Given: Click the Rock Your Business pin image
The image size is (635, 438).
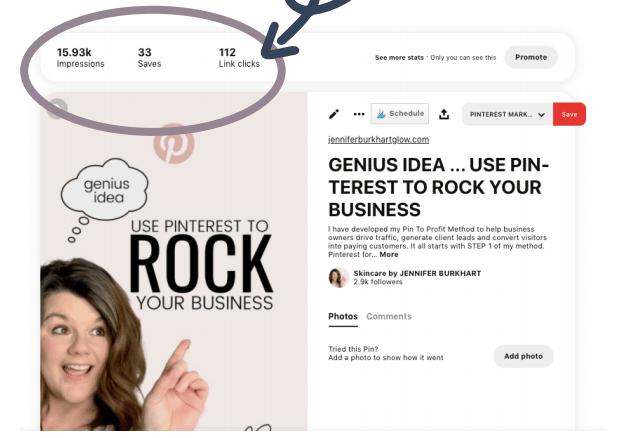Looking at the screenshot, I should click(174, 262).
